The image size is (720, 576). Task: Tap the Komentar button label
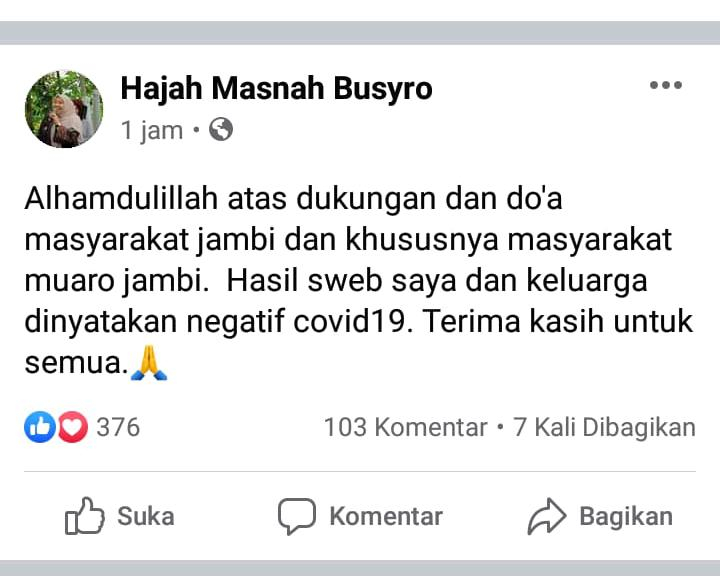click(386, 516)
